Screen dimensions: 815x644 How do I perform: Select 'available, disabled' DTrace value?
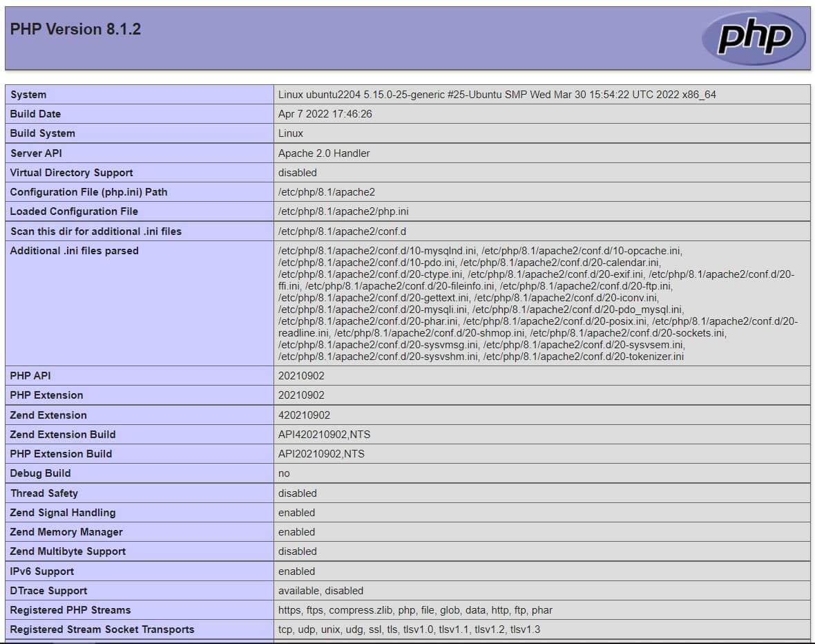(320, 591)
